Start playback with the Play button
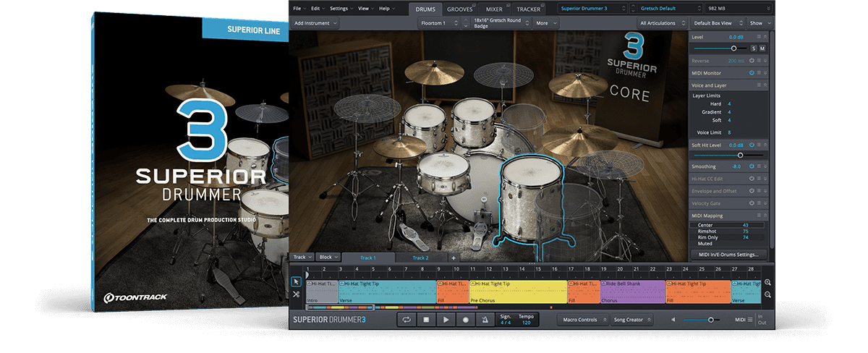The width and height of the screenshot is (868, 353). pos(446,319)
